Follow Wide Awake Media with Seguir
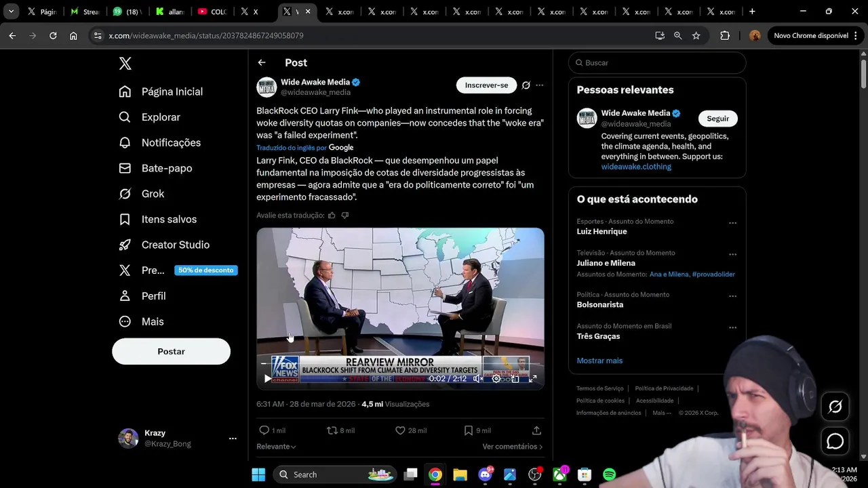 pos(717,119)
